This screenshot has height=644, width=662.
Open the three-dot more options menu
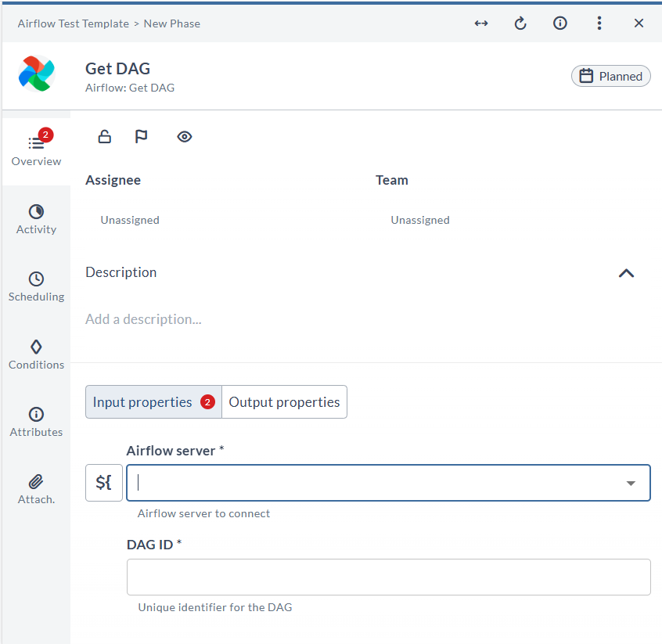tap(599, 23)
